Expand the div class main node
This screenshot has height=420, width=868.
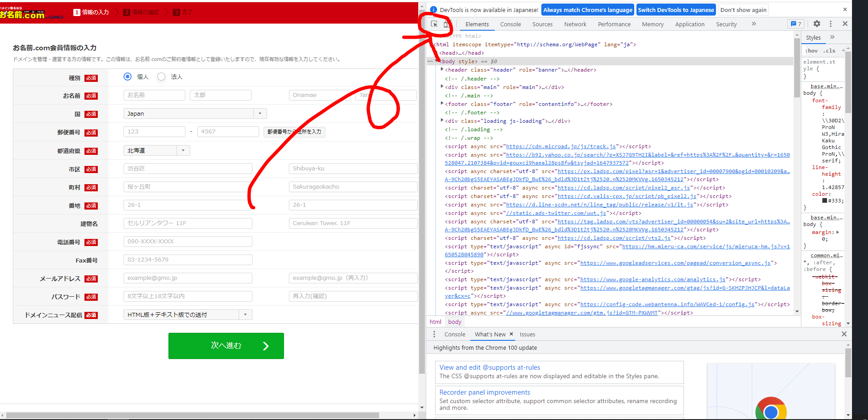[x=442, y=87]
